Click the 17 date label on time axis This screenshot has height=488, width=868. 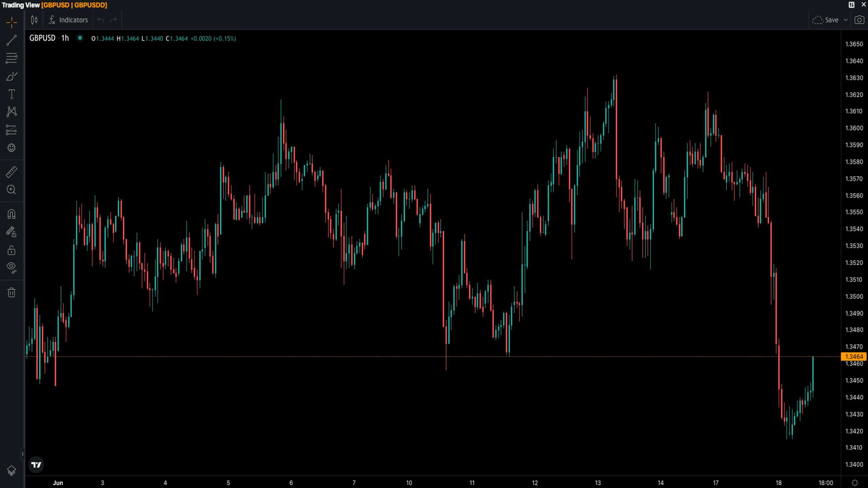click(716, 483)
